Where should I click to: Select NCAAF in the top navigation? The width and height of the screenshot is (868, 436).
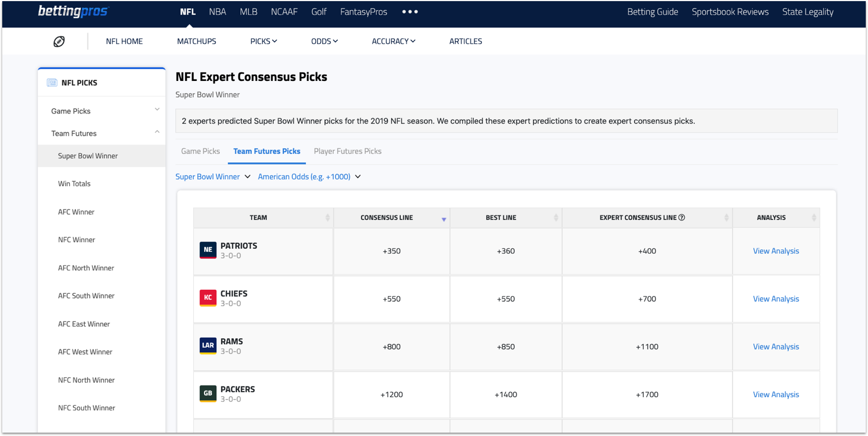[284, 12]
